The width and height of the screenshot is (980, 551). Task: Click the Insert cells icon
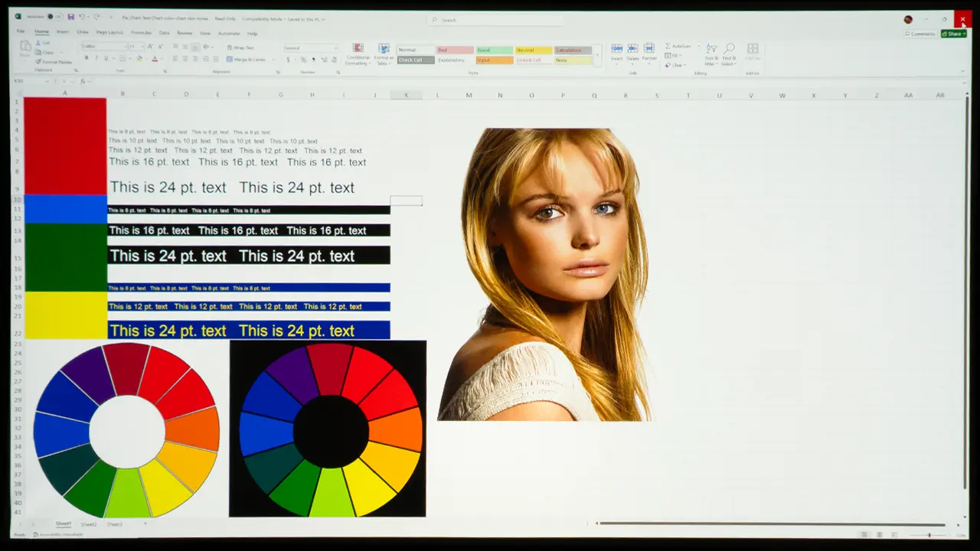[616, 52]
